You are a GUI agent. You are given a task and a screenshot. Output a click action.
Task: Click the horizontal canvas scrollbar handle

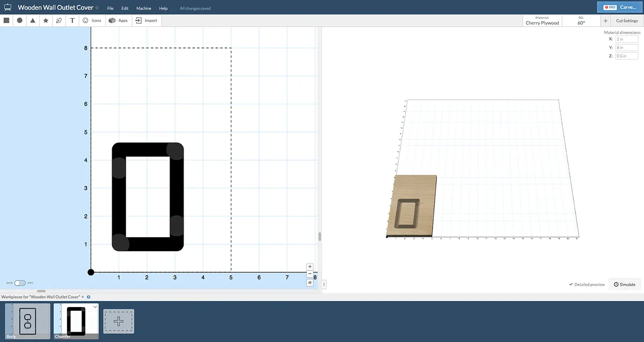pos(41,291)
